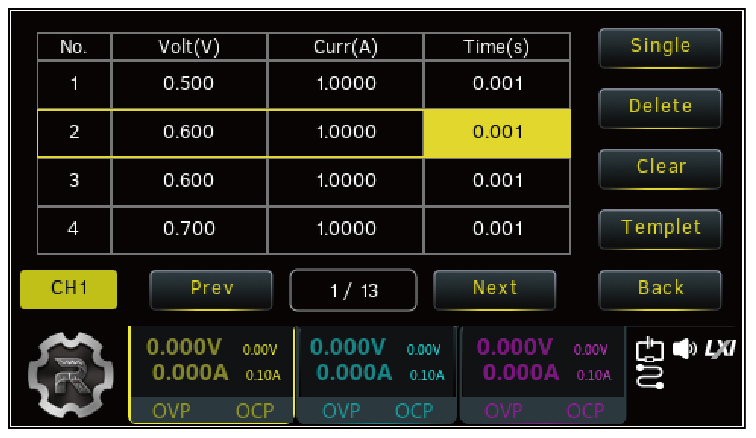Screen dimensions: 756x438
Task: Go to the Next page of list
Action: click(494, 289)
